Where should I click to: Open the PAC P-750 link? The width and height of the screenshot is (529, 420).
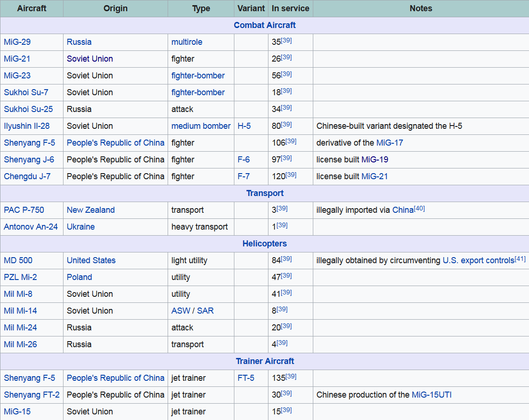24,210
